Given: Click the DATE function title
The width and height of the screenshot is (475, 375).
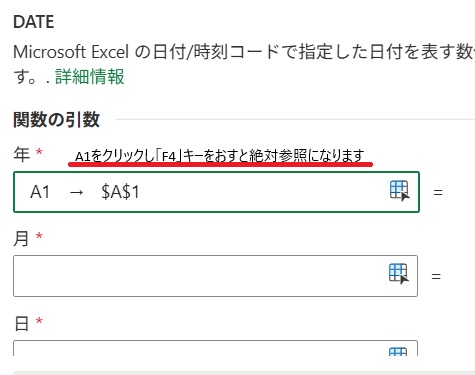Looking at the screenshot, I should tap(34, 22).
